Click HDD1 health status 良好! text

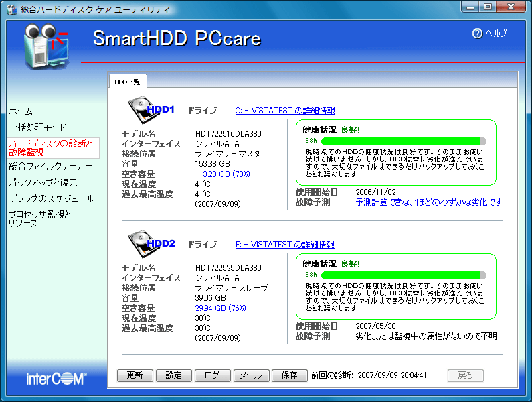point(350,130)
